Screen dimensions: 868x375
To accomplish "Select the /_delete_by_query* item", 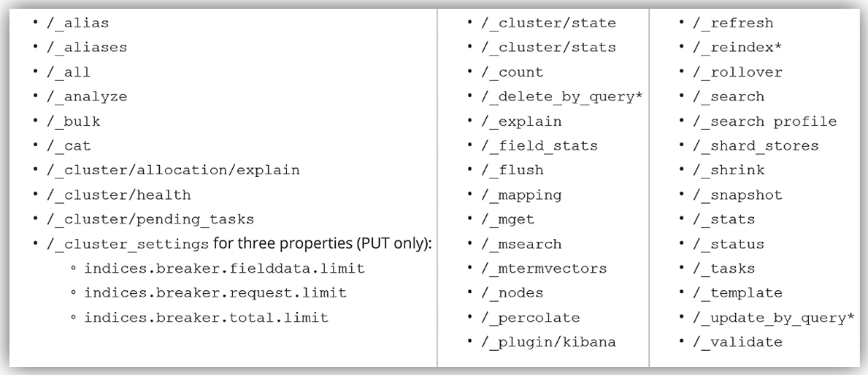I will coord(561,96).
